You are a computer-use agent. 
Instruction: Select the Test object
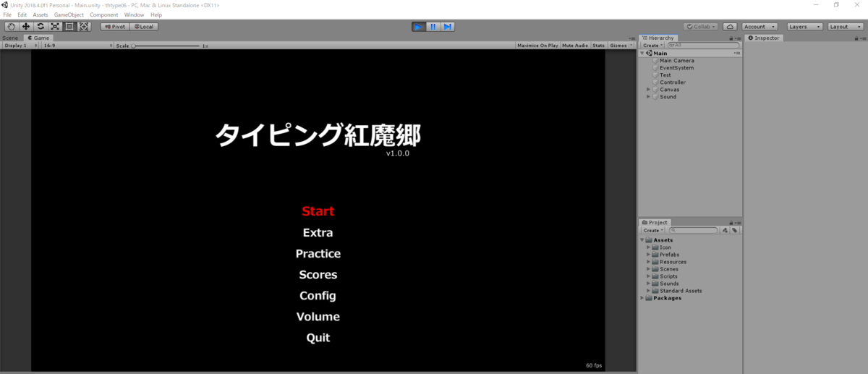665,75
